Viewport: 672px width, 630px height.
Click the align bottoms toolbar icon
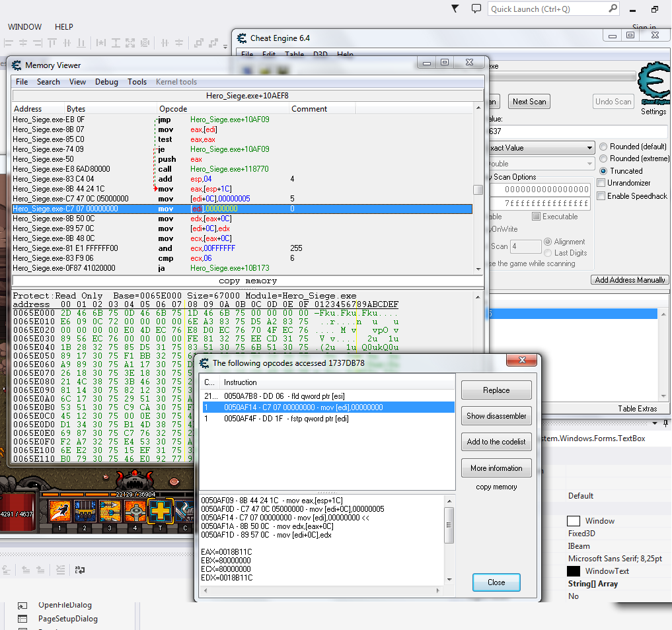point(81,43)
